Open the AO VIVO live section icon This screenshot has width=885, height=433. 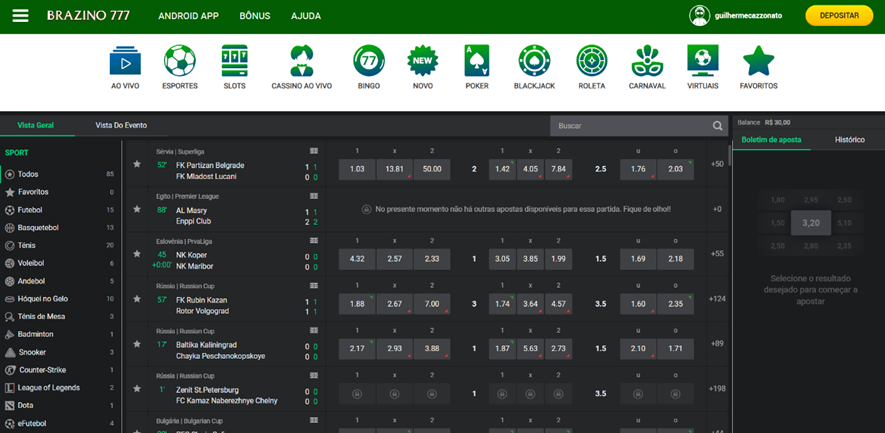coord(125,61)
